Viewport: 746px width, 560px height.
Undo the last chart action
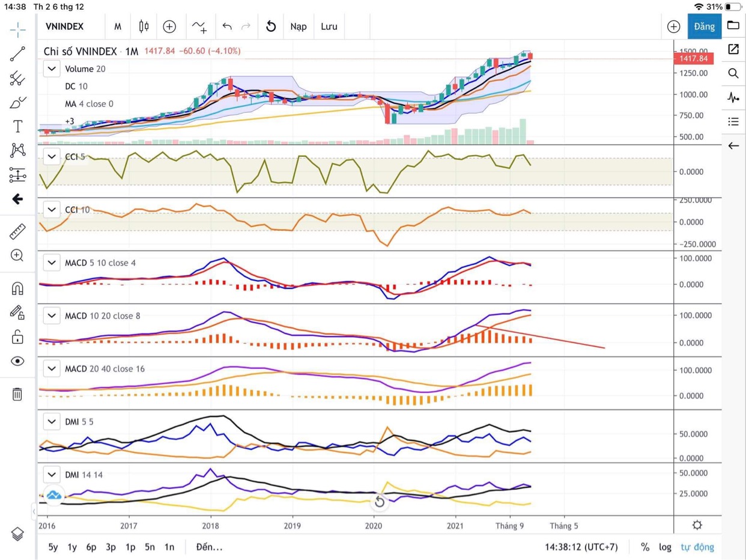coord(226,26)
